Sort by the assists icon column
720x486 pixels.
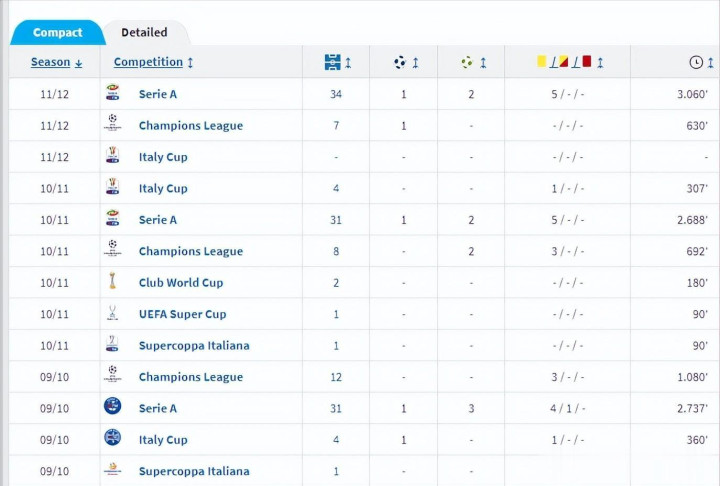click(x=467, y=62)
